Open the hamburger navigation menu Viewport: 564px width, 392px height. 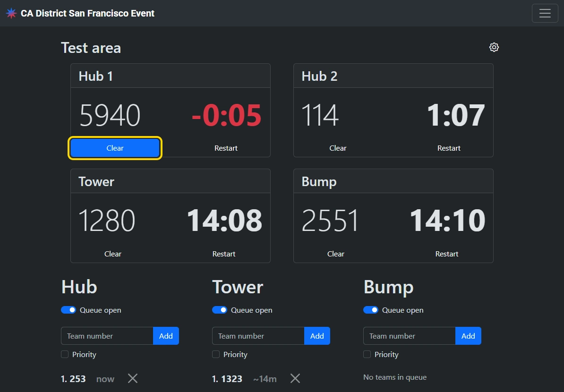click(x=545, y=13)
